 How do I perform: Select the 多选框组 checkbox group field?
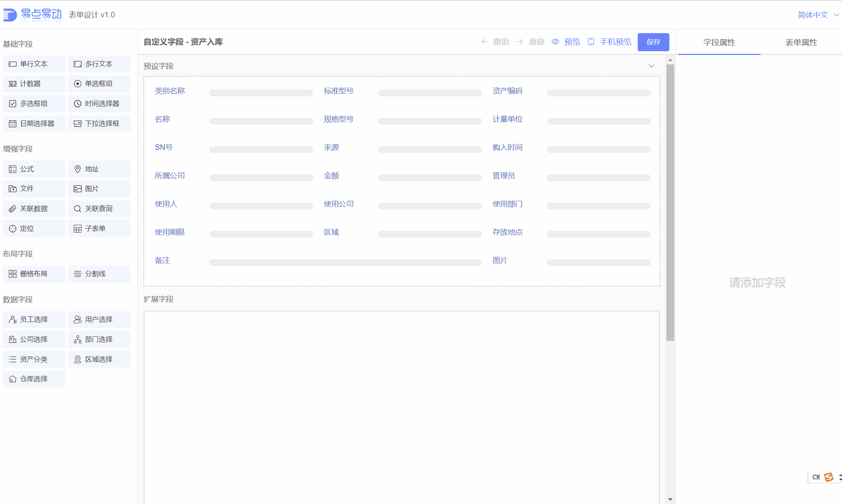[x=34, y=104]
